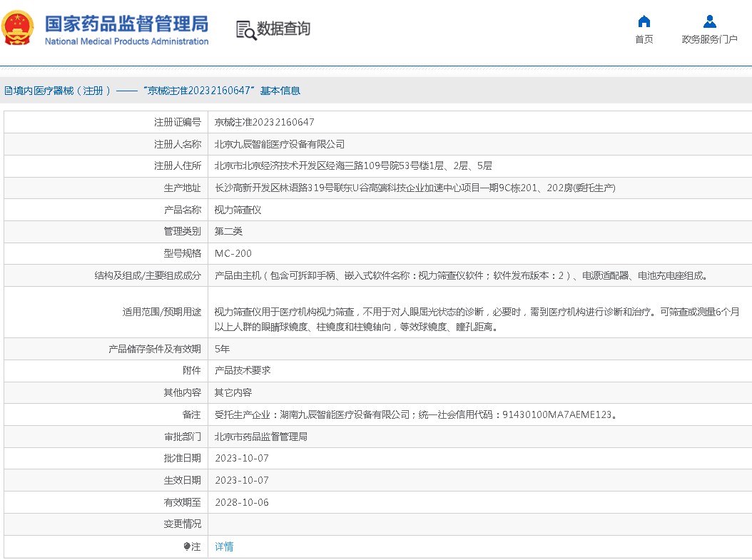This screenshot has width=752, height=560.
Task: Select the production address 长沙高新开发区 cell
Action: (x=415, y=188)
